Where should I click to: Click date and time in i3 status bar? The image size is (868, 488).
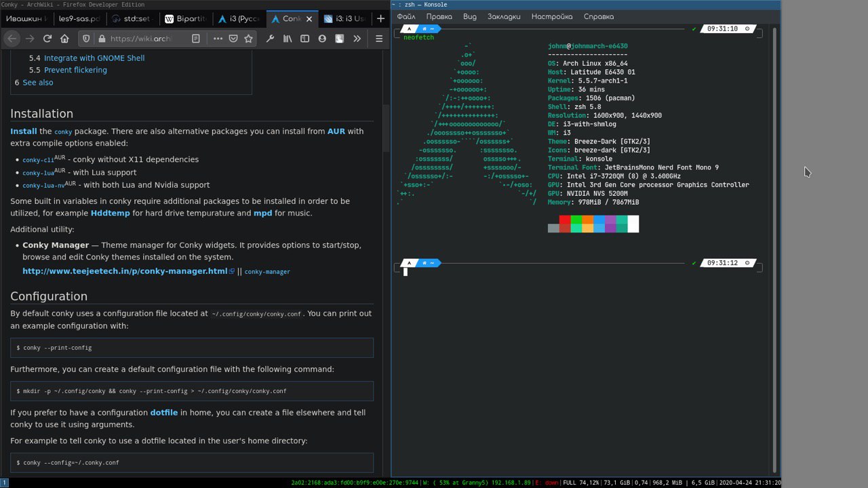coord(749,483)
